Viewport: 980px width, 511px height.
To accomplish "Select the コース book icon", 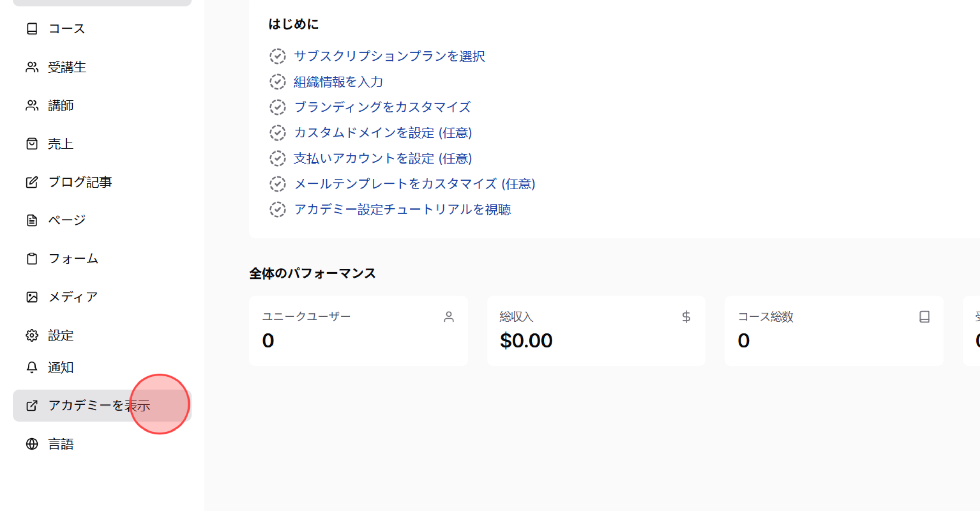I will [32, 28].
